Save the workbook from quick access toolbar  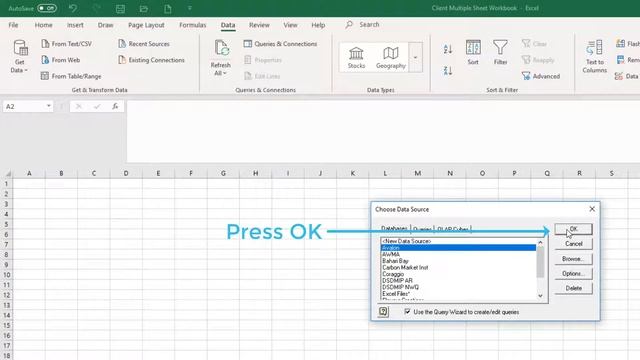coord(120,8)
